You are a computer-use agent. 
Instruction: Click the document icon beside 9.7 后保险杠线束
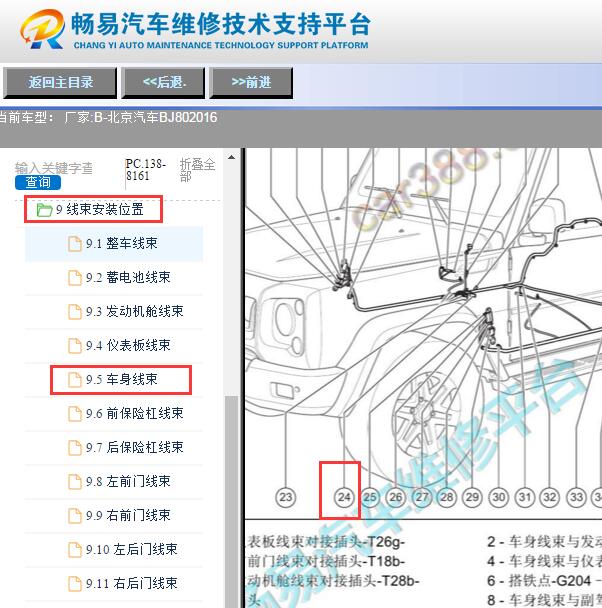point(74,448)
